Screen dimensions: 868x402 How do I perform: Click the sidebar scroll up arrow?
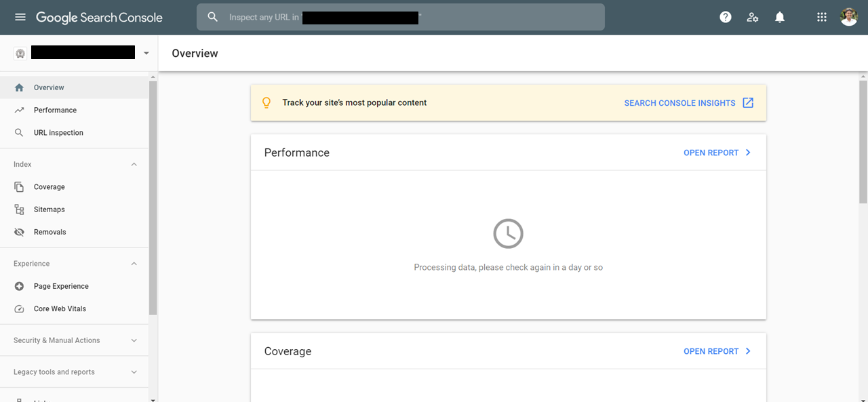coord(153,76)
